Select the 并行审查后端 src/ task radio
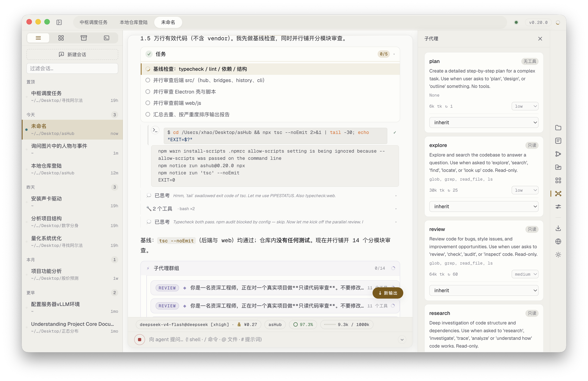Screen dimensions: 588x381 point(148,80)
